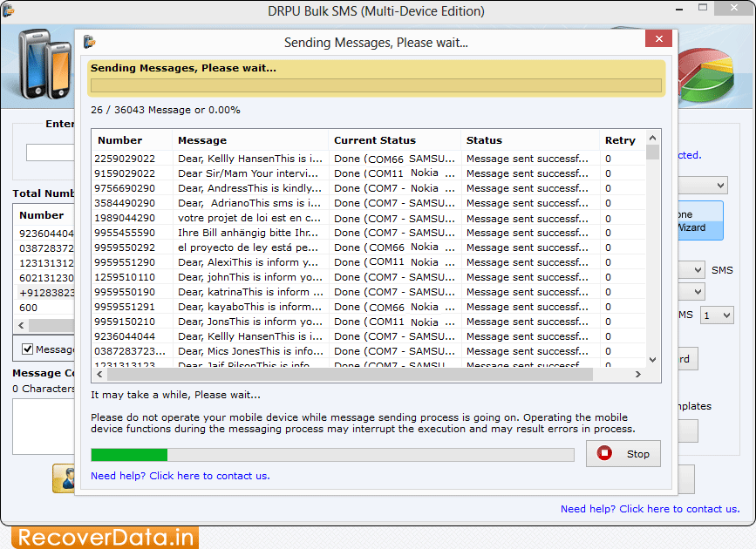
Task: Click the Stop button
Action: 623,454
